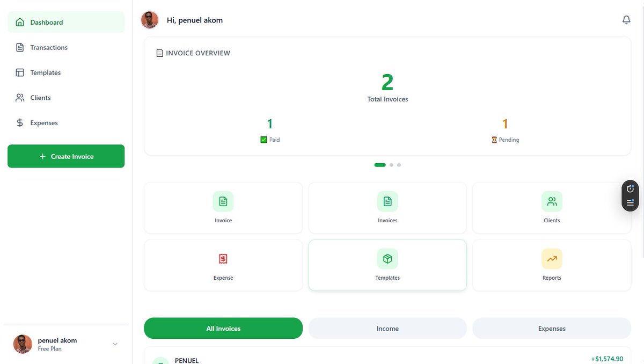Open the Reports quick action card
The image size is (644, 364).
coord(552,265)
